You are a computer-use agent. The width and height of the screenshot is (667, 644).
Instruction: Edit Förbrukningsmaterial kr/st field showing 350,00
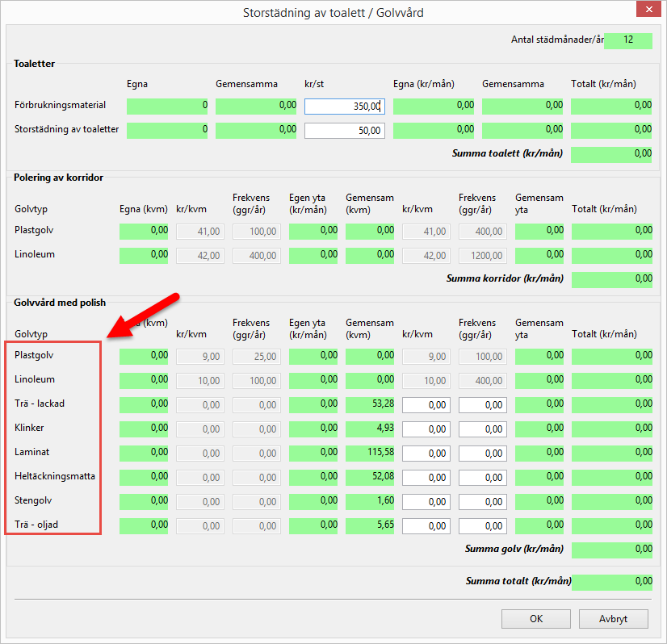344,106
